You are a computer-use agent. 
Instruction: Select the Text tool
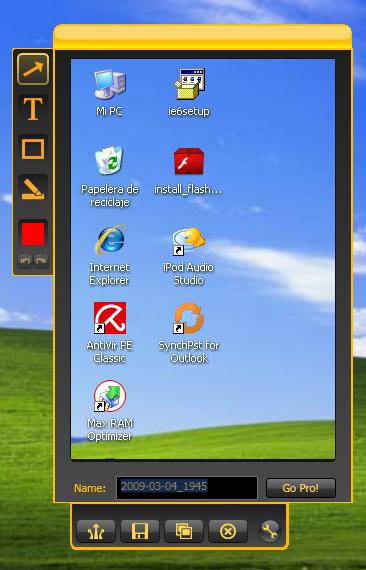click(33, 109)
